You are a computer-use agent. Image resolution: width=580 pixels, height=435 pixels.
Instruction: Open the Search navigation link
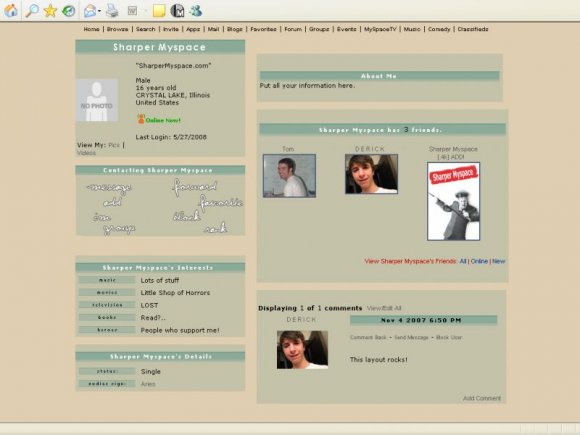(146, 29)
